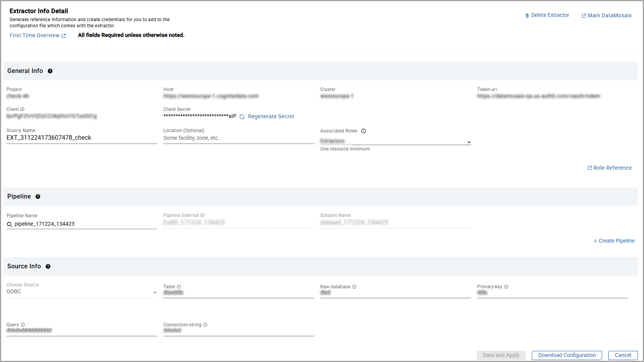Click the Pipeline section help icon

pyautogui.click(x=38, y=197)
